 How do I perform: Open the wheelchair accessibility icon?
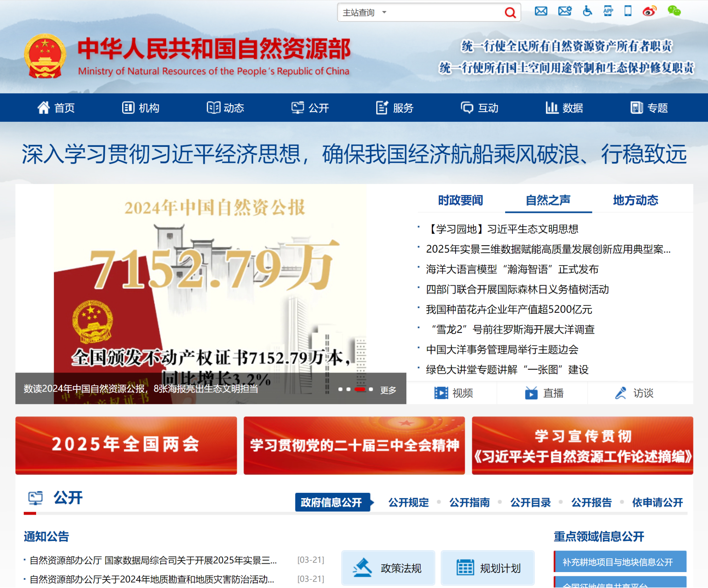point(587,11)
